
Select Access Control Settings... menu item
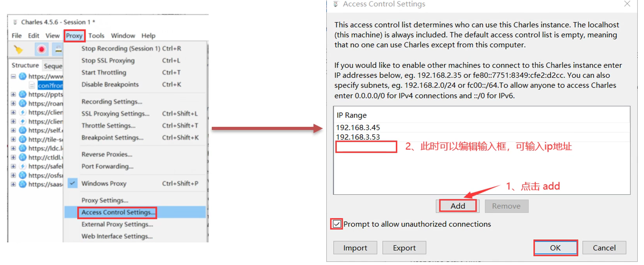tap(135, 212)
